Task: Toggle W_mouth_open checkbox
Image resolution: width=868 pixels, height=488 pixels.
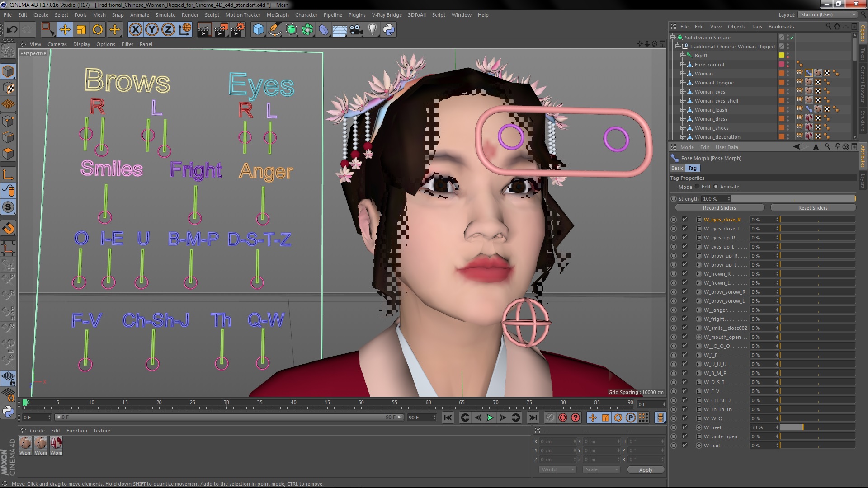Action: [684, 337]
